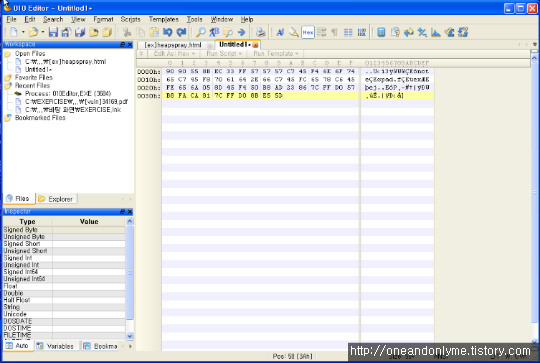Switch to the [ex]heapspray.html tab
The image size is (540, 363).
point(173,45)
